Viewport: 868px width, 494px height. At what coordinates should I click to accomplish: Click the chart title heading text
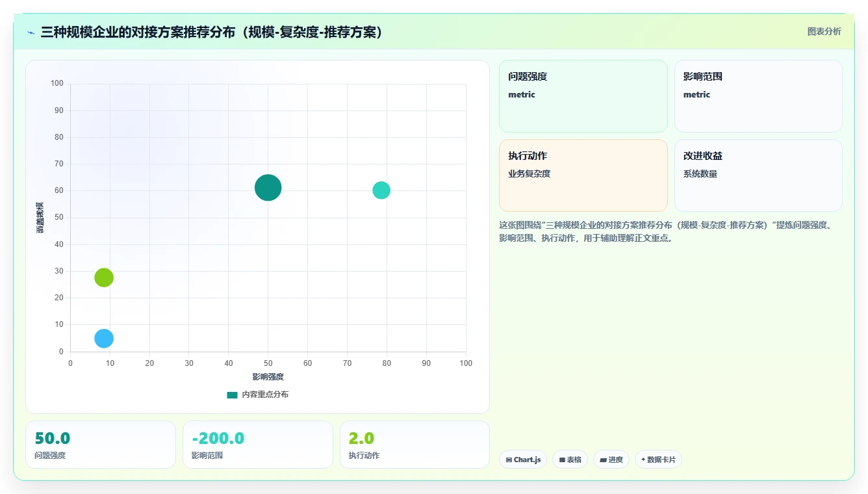(211, 32)
